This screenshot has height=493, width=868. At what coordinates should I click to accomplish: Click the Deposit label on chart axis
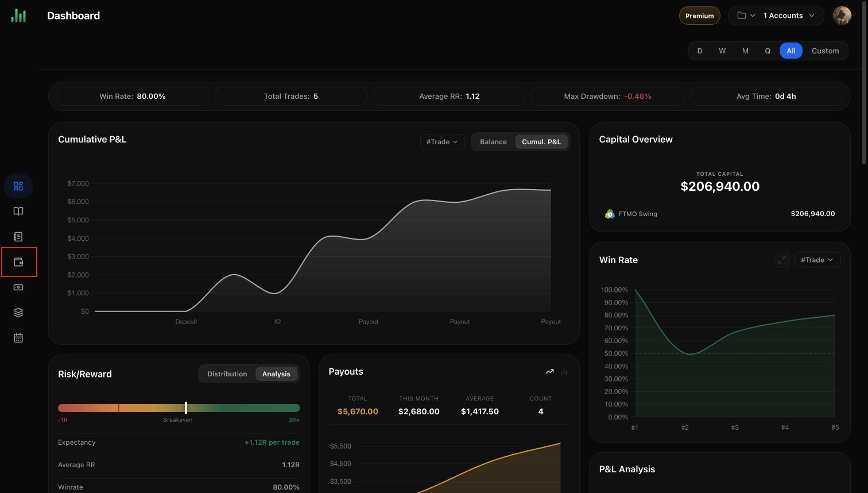(186, 322)
